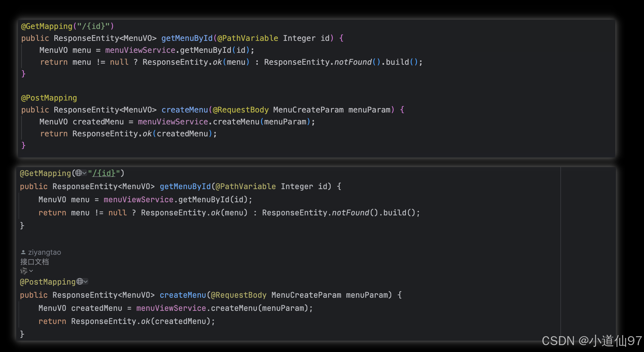
Task: Open the 接口文档 inlay link
Action: pos(34,262)
